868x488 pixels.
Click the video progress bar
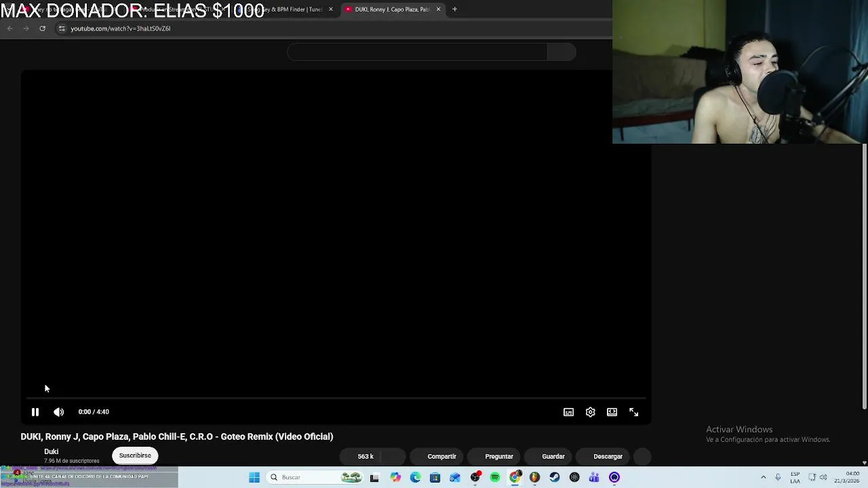pyautogui.click(x=336, y=399)
